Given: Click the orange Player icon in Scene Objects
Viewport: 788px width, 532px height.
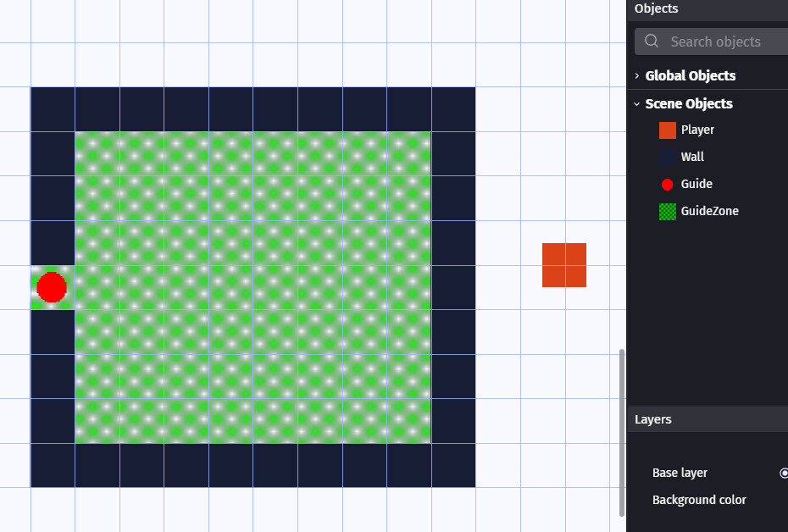Looking at the screenshot, I should [668, 130].
